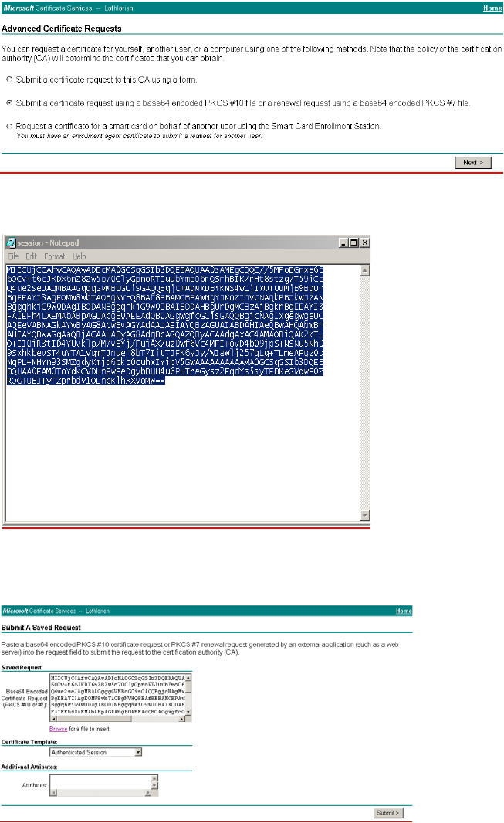Screen dimensions: 504x823
Task: Open the Help menu in Notepad
Action: tap(79, 256)
